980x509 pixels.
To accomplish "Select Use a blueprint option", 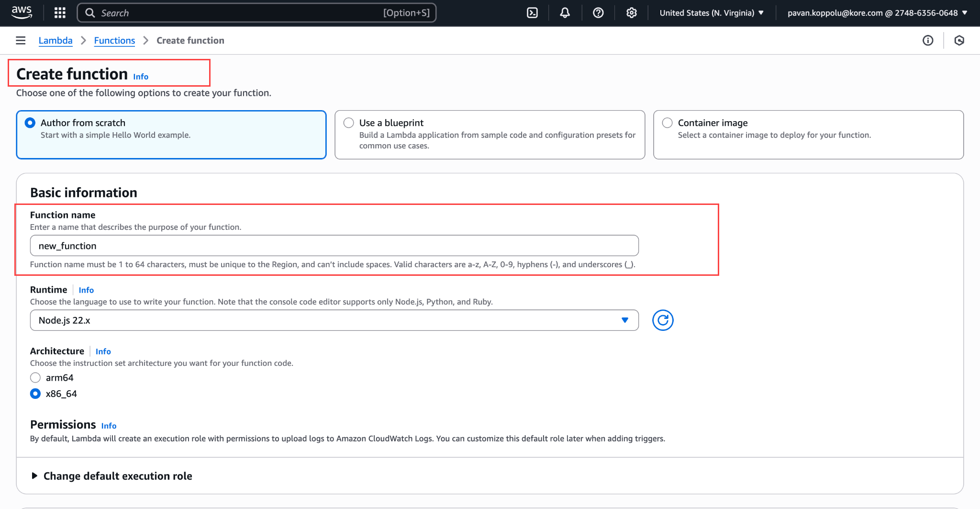I will coord(490,135).
